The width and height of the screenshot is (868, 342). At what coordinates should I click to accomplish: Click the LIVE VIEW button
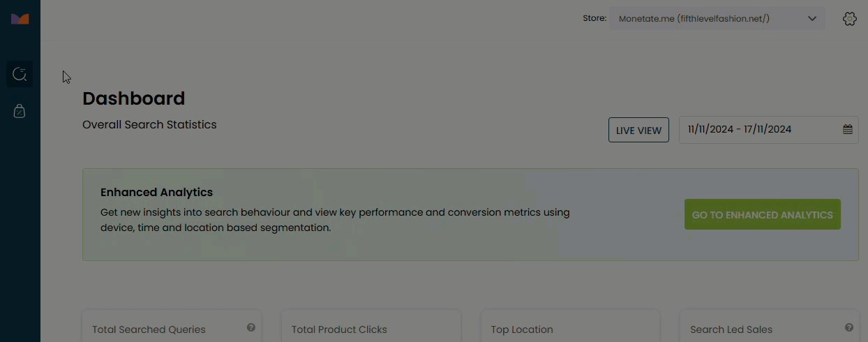click(x=639, y=131)
